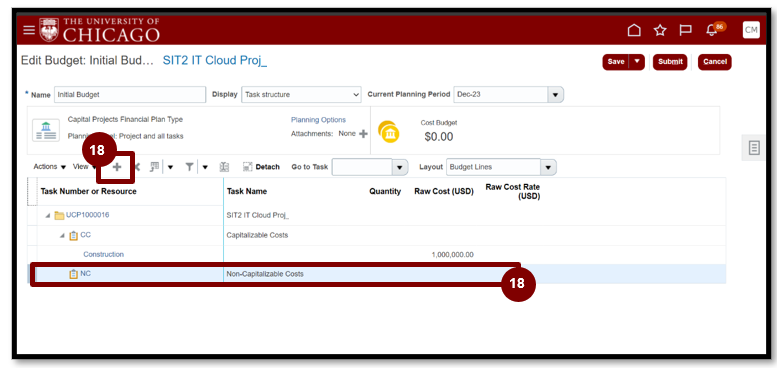The height and width of the screenshot is (368, 777).
Task: Click the Raw Cost (USD) column header
Action: pos(444,191)
